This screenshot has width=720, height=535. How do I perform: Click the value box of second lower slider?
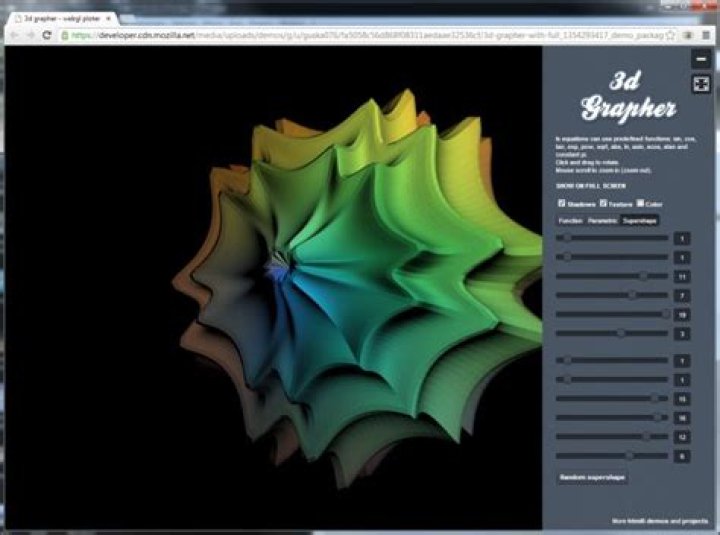682,380
